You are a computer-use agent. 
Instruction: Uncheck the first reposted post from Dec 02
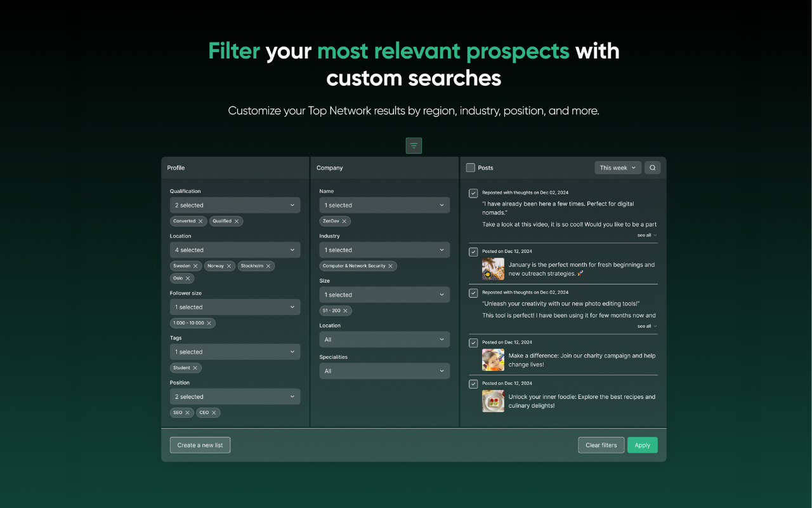pos(473,192)
